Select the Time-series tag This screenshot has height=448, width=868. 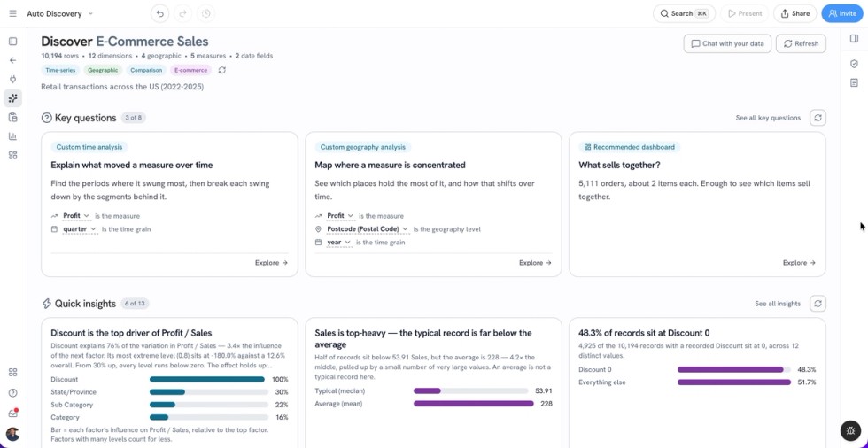(60, 70)
